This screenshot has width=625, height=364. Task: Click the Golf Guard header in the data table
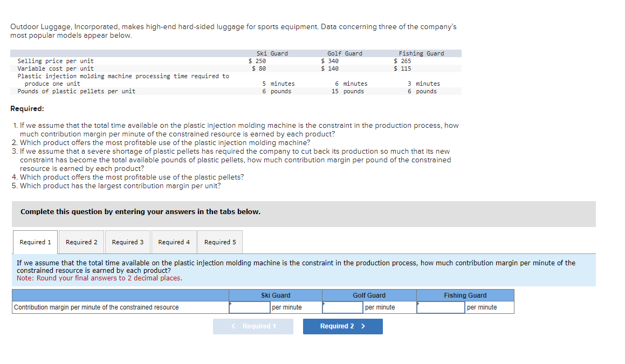[345, 53]
